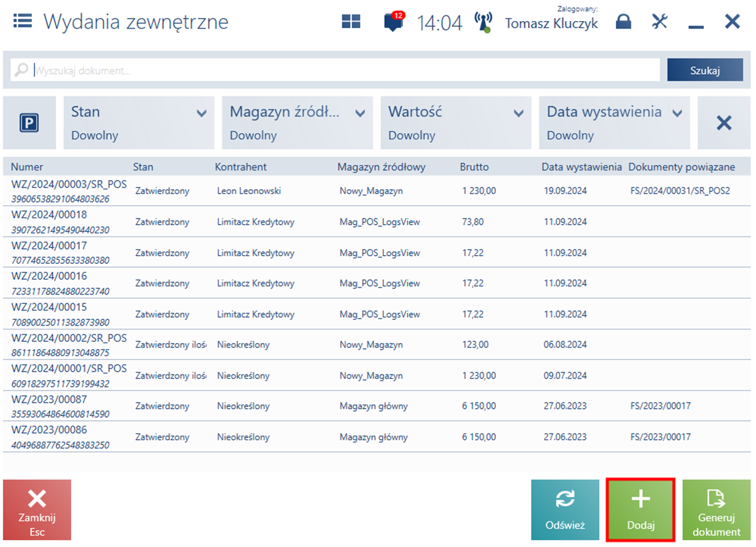
Task: Expand the Data wystawienia filter dropdown
Action: [x=614, y=123]
